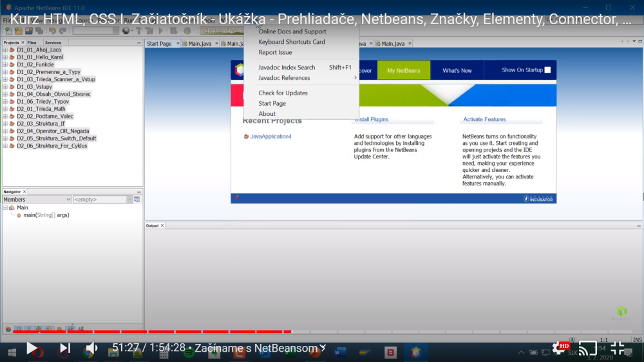Click the New File toolbar icon

8,30
